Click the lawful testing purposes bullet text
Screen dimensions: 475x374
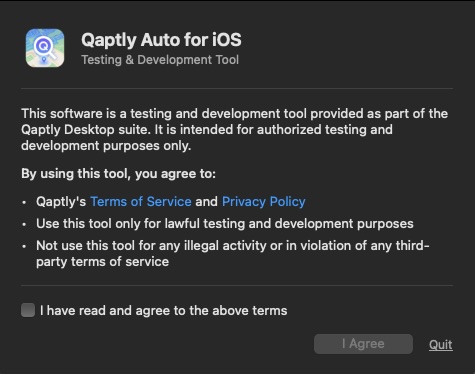coord(225,224)
